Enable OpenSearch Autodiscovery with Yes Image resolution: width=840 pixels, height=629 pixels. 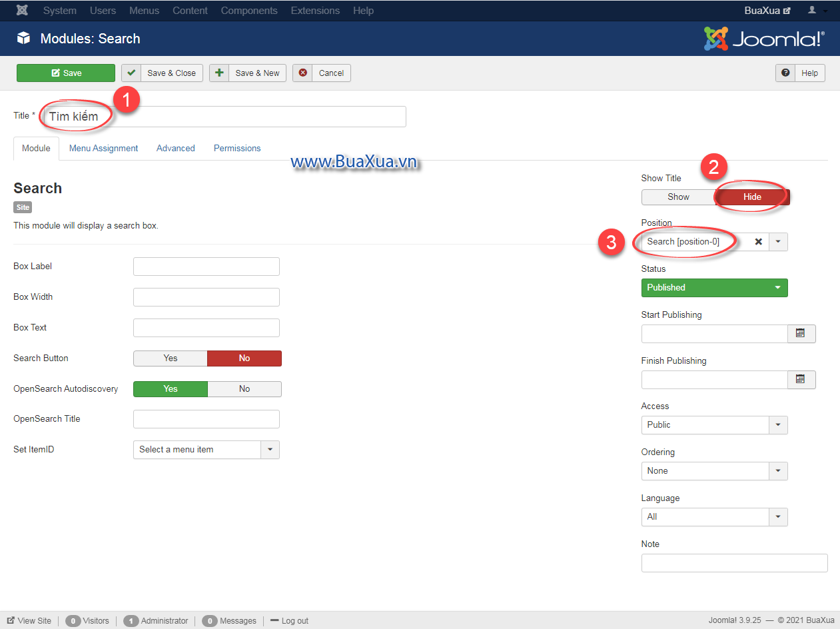(171, 389)
